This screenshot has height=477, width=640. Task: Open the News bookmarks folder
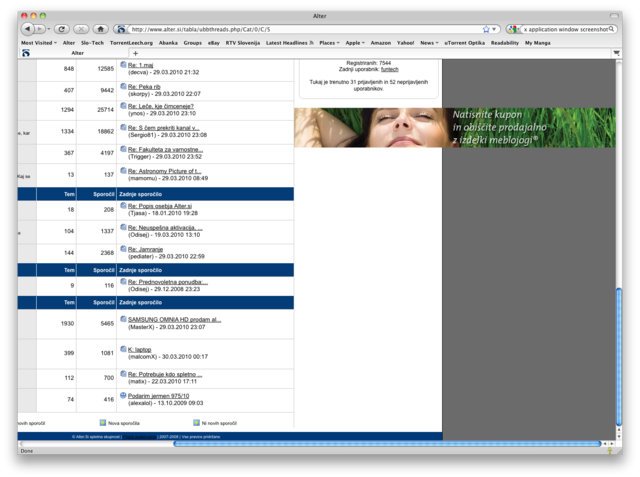click(429, 43)
